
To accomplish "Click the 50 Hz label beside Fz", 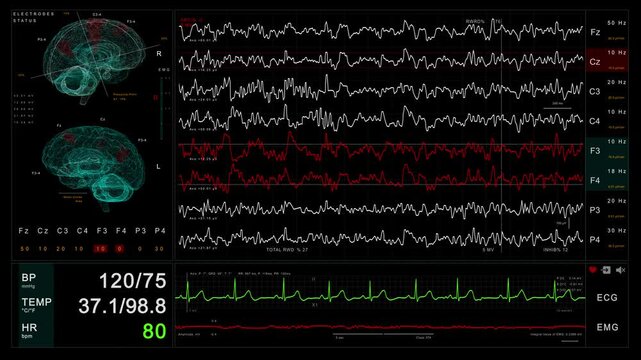I will tap(616, 23).
